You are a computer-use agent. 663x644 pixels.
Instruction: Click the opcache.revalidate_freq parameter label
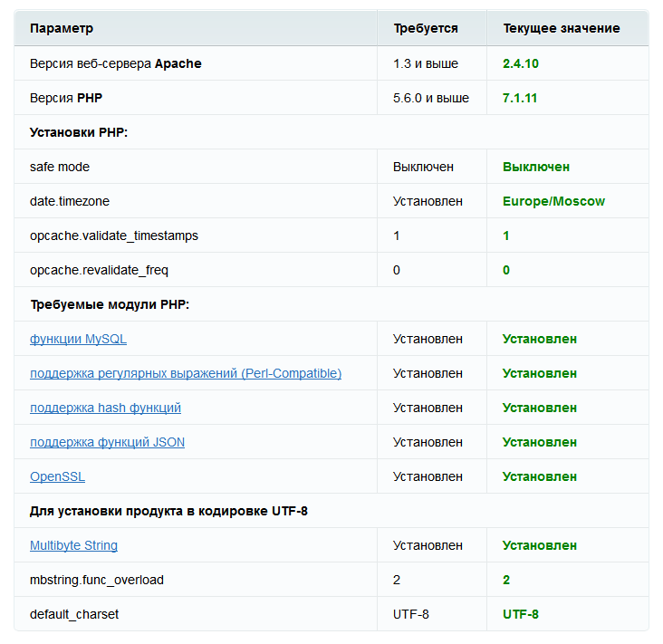tap(99, 270)
